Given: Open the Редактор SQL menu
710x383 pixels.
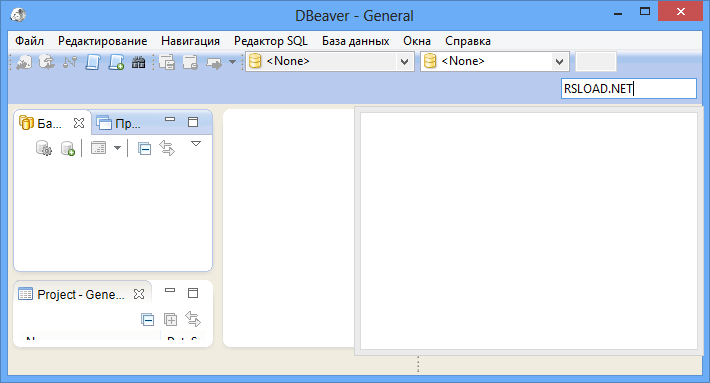Looking at the screenshot, I should coord(271,41).
